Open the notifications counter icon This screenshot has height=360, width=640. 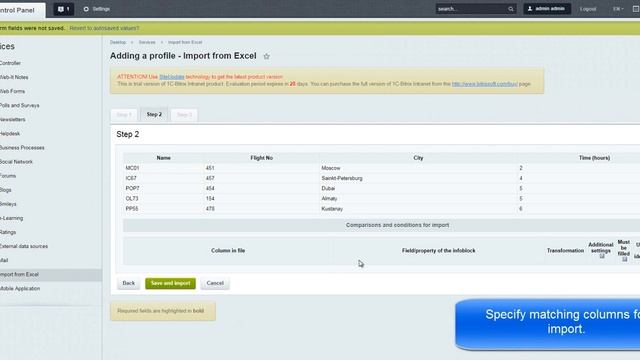63,9
